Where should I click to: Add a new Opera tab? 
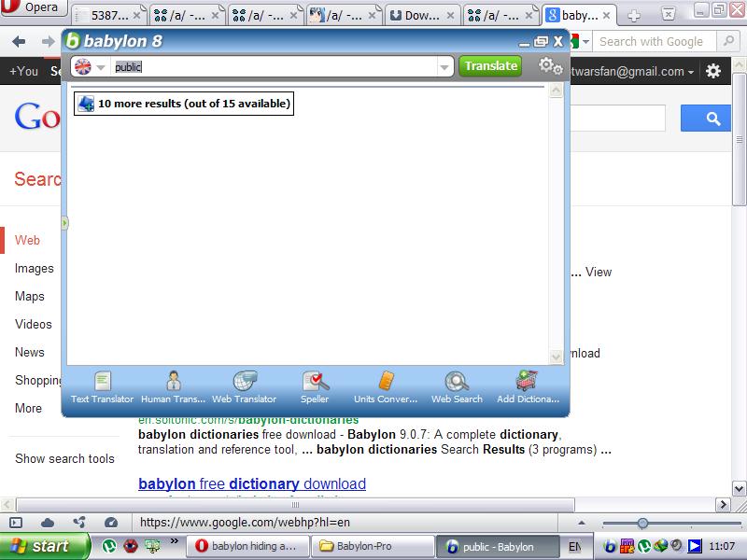click(x=634, y=16)
